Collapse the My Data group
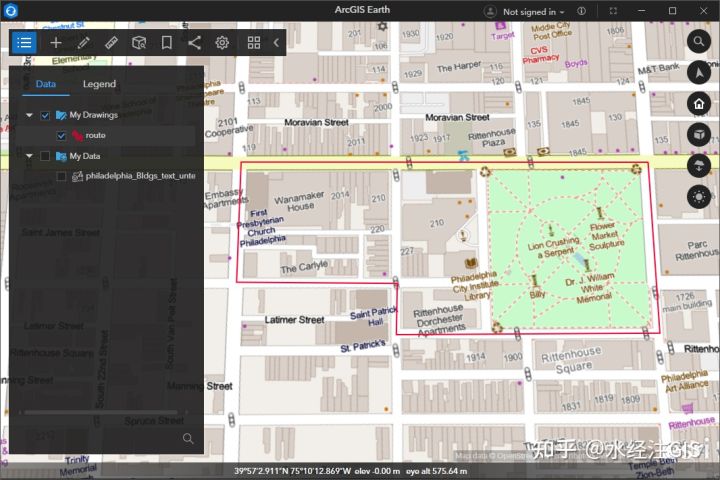Image resolution: width=720 pixels, height=480 pixels. click(29, 156)
